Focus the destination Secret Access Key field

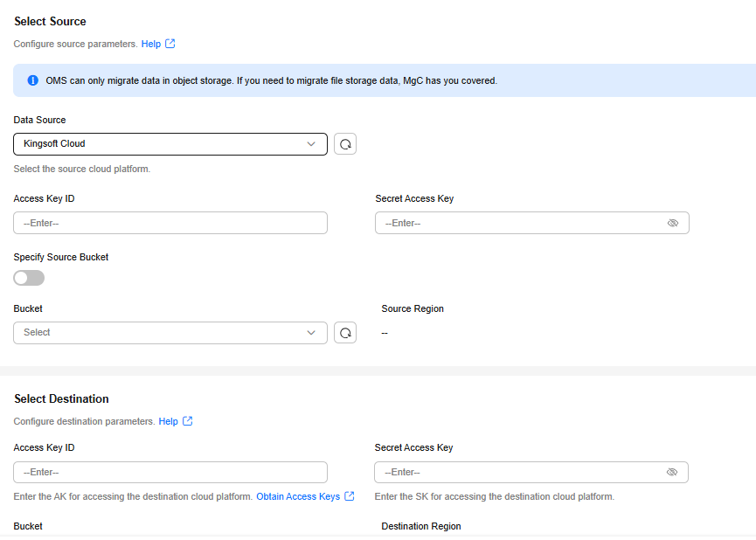531,472
